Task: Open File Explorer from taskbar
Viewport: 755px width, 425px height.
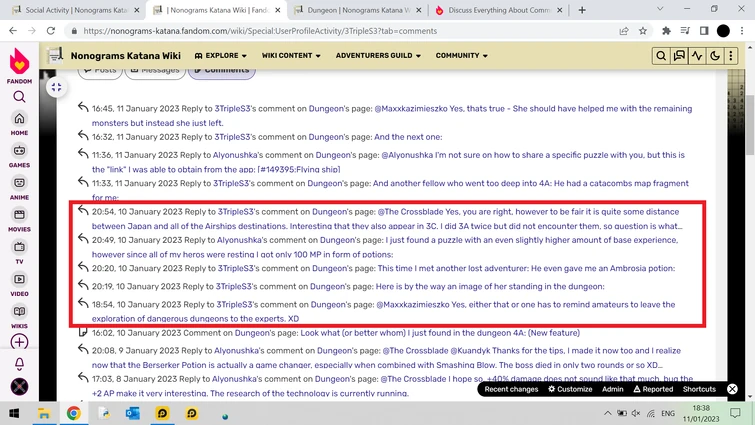Action: (x=44, y=413)
